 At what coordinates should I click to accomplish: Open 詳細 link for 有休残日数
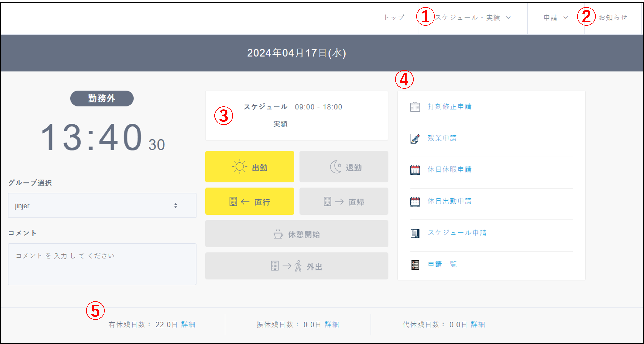point(188,324)
